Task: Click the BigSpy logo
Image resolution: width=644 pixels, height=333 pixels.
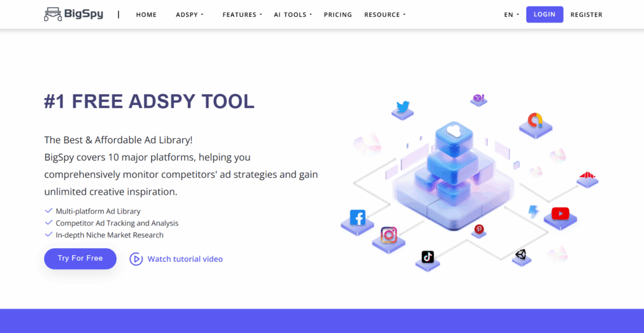Action: coord(74,14)
